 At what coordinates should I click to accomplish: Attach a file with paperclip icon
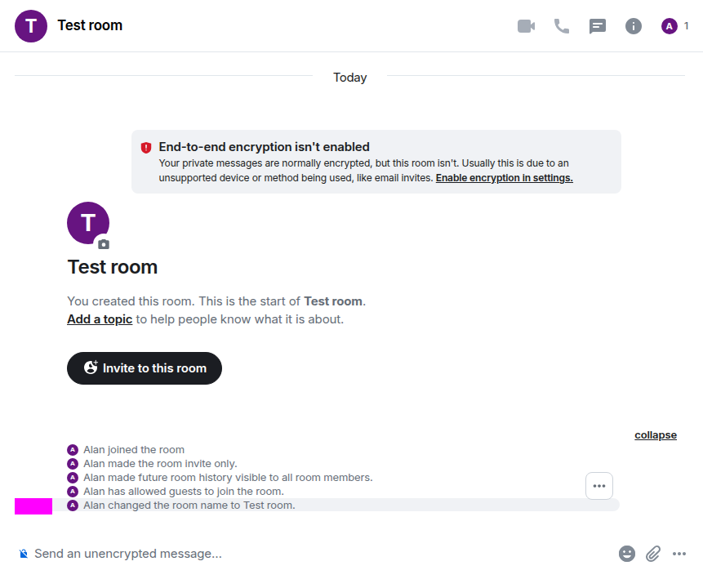[x=653, y=554]
